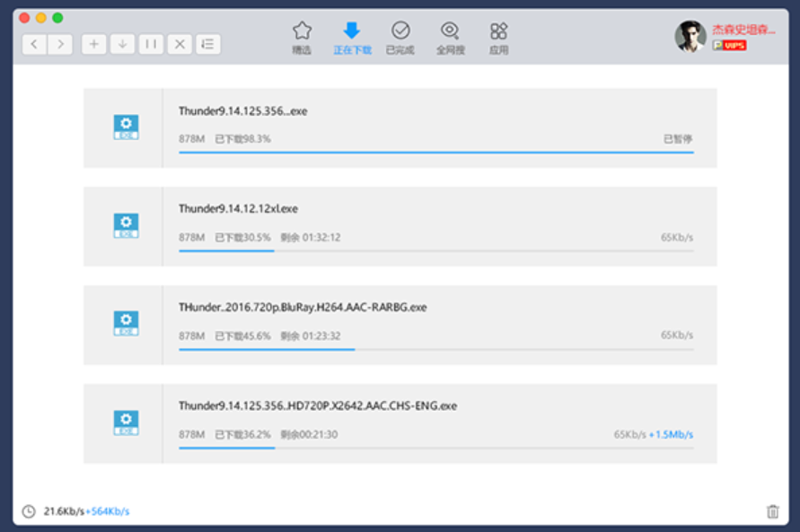Click the +564Kb/s boost speed link
Image resolution: width=800 pixels, height=532 pixels.
click(108, 511)
